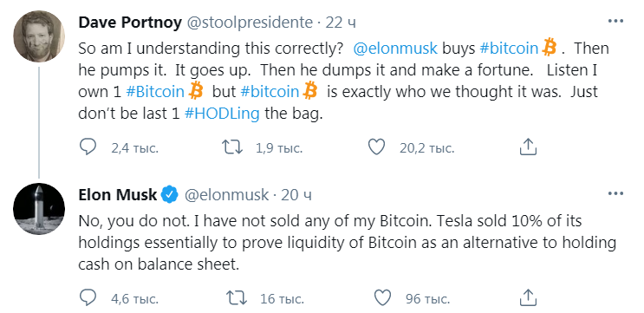
Task: Share Elon Musk's reply tweet
Action: pos(528,297)
